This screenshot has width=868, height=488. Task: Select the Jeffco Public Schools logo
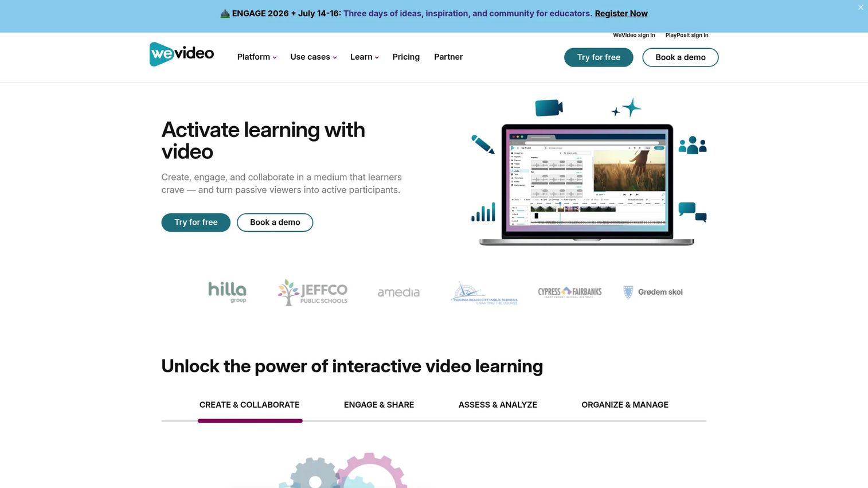point(313,292)
